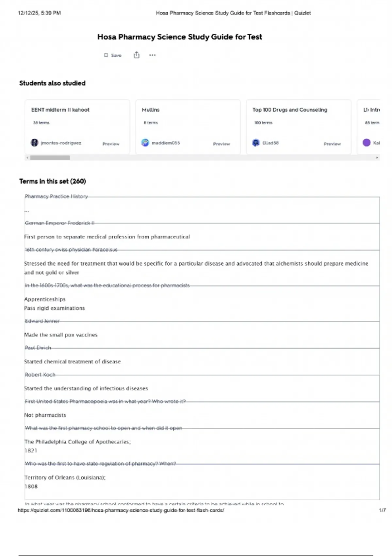Image resolution: width=392 pixels, height=556 pixels.
Task: Click Ellad58's profile avatar
Action: [256, 143]
